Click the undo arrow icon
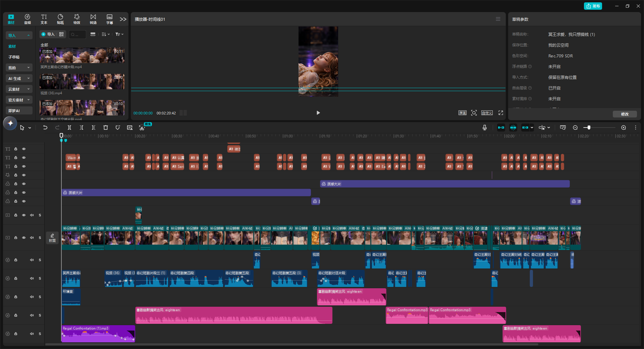 point(45,128)
